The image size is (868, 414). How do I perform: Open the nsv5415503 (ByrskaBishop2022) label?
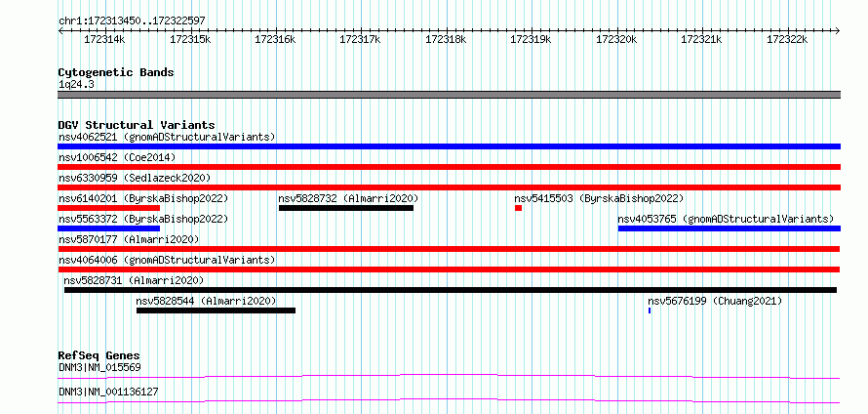pyautogui.click(x=599, y=198)
